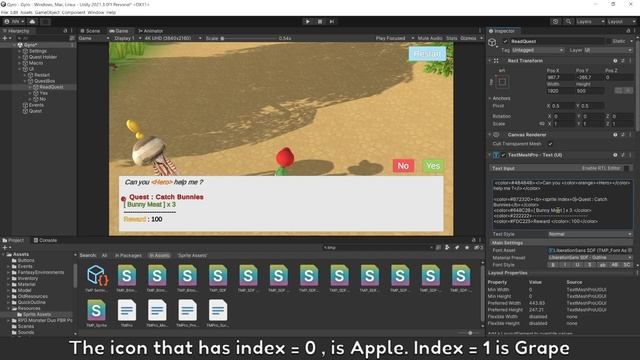Open the Window menu
Image resolution: width=640 pixels, height=360 pixels.
(96, 13)
